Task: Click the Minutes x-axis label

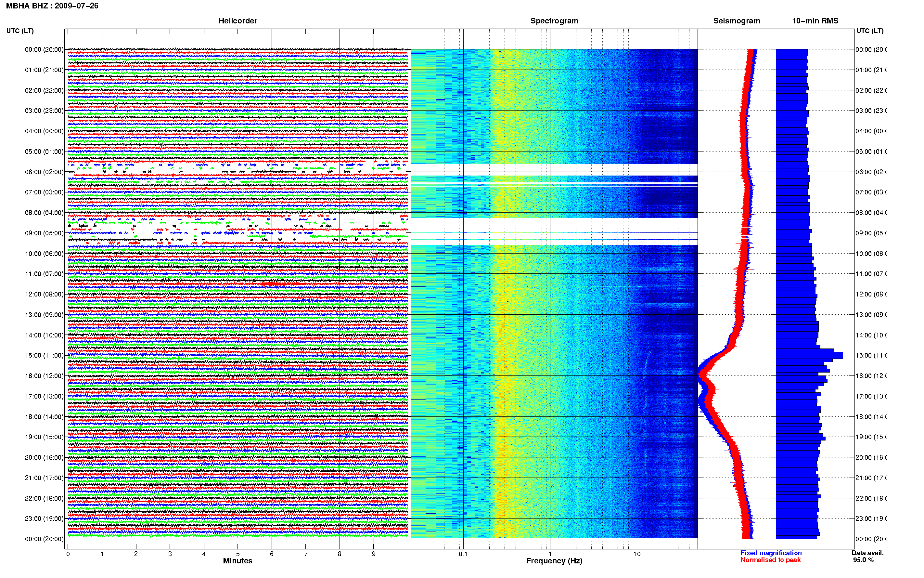Action: 237,561
